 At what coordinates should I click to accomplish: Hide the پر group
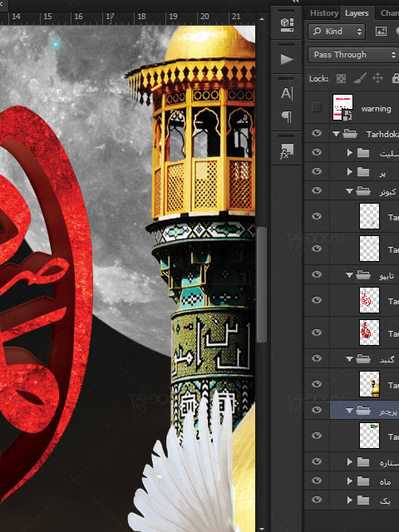(317, 171)
